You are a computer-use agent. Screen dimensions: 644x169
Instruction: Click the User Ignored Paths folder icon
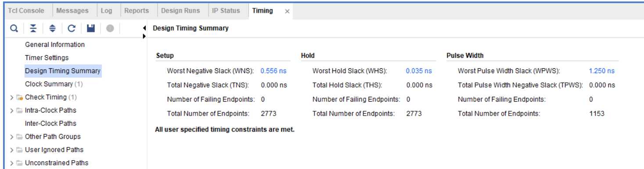(19, 150)
